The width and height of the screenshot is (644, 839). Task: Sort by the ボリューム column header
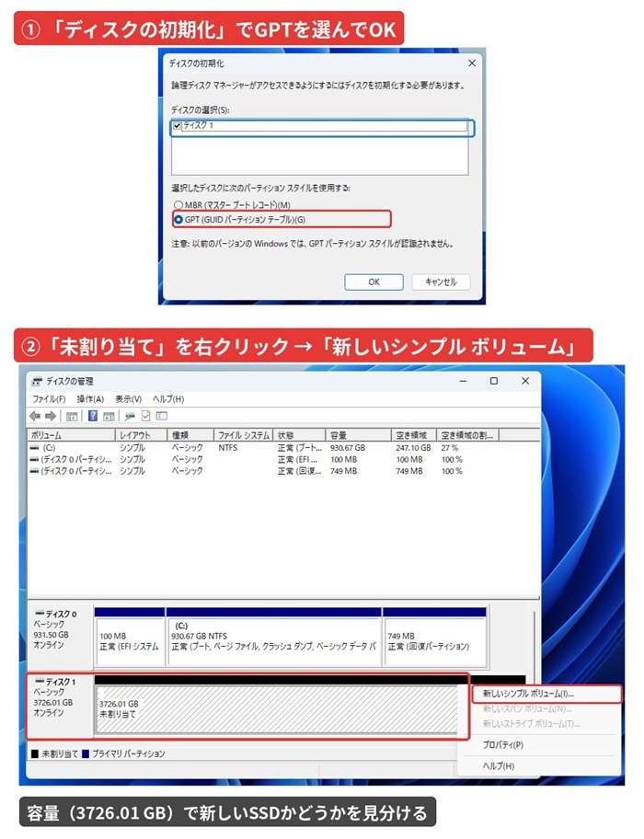[x=71, y=435]
